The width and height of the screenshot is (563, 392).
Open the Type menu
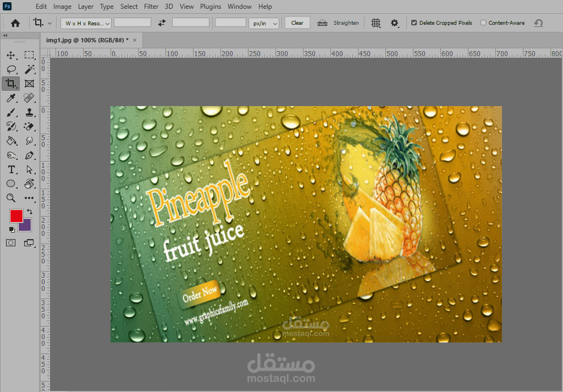(107, 7)
